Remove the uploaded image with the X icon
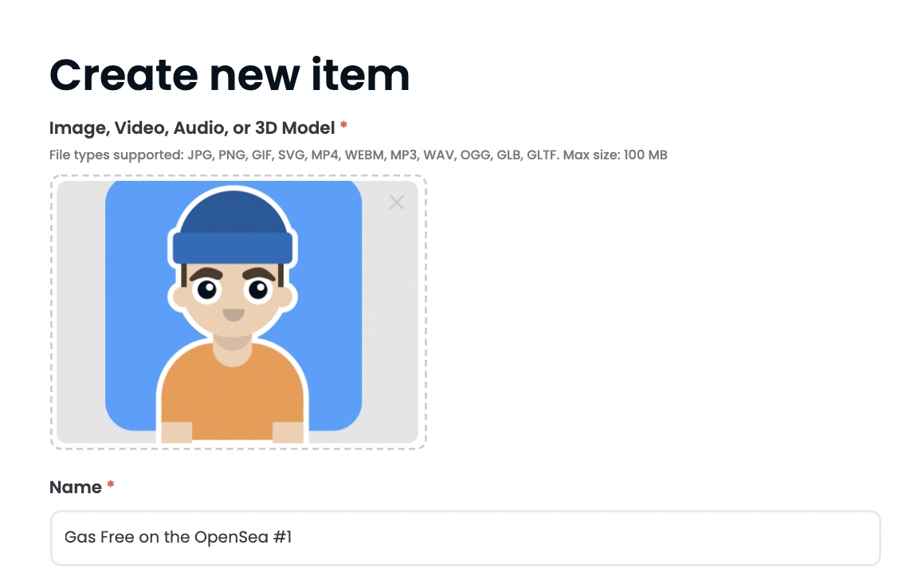 point(396,202)
